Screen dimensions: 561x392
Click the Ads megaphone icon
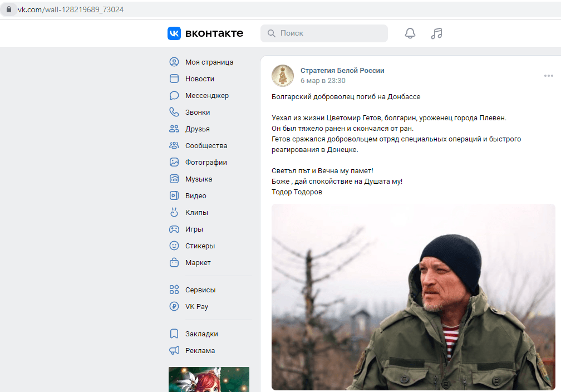[174, 350]
